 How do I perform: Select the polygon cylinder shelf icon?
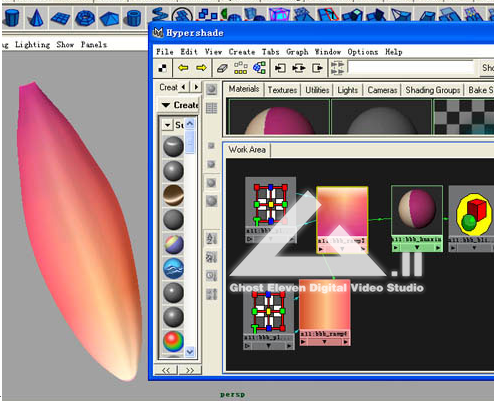coord(12,17)
